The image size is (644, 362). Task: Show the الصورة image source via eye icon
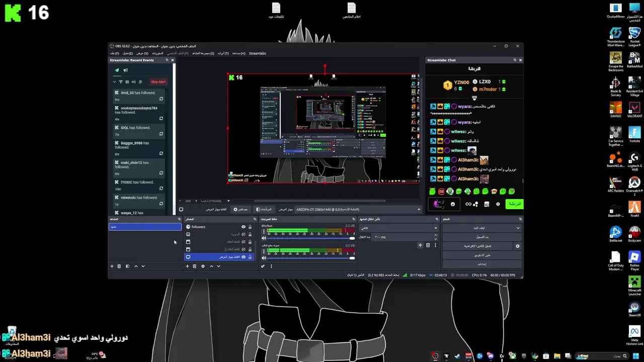(x=244, y=234)
